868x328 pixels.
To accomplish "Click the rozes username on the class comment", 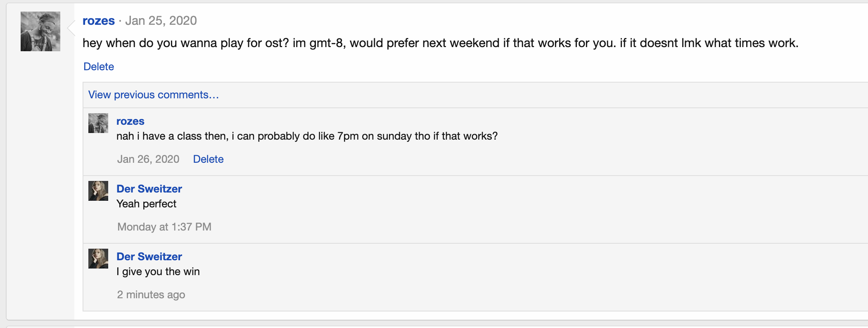I will tap(130, 121).
